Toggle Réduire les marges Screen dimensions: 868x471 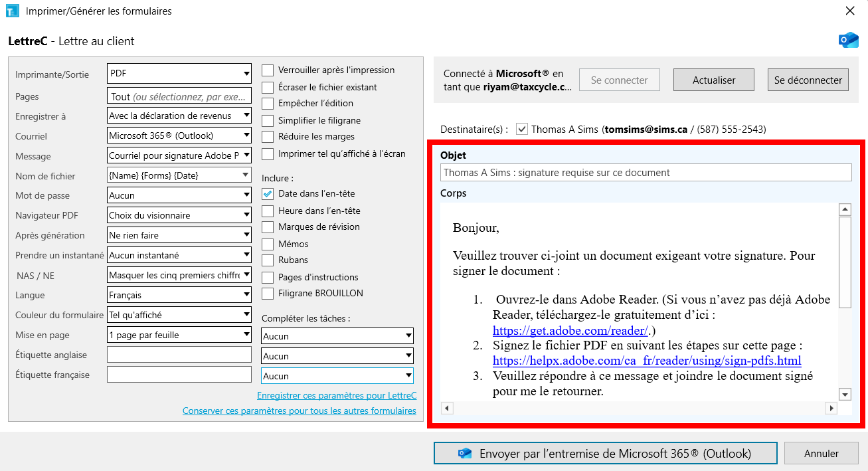[268, 137]
